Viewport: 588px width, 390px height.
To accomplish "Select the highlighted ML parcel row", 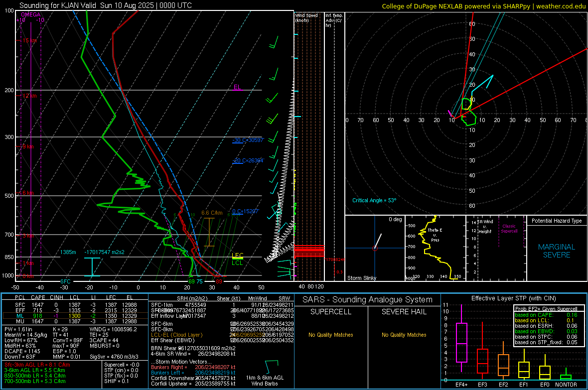I will 75,316.
